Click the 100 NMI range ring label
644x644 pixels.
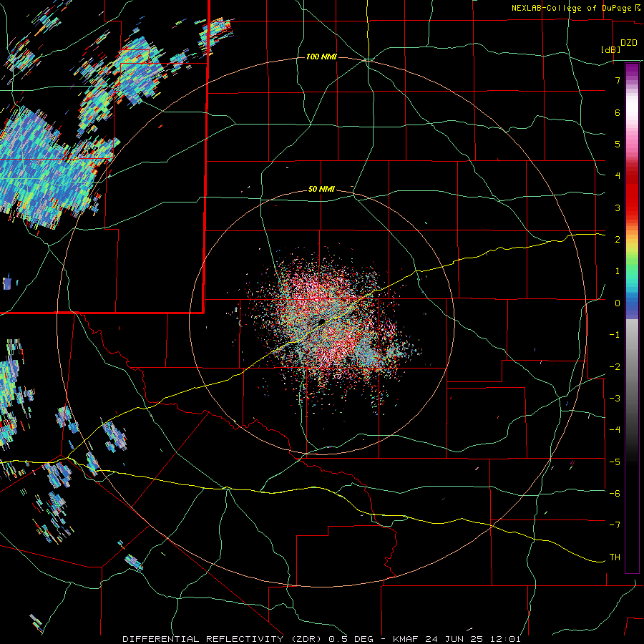point(321,57)
